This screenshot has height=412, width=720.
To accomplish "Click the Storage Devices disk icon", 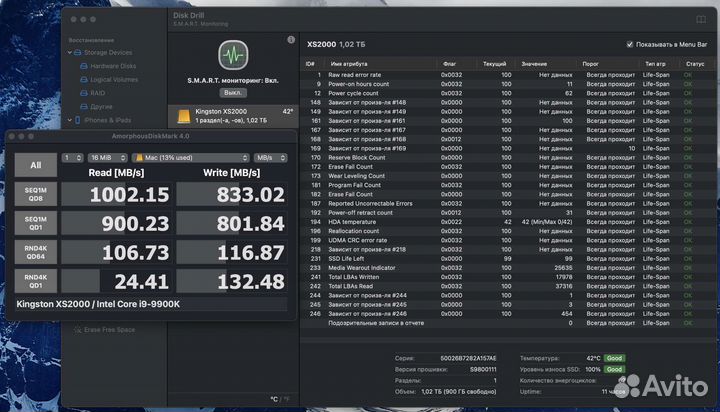I will 78,53.
